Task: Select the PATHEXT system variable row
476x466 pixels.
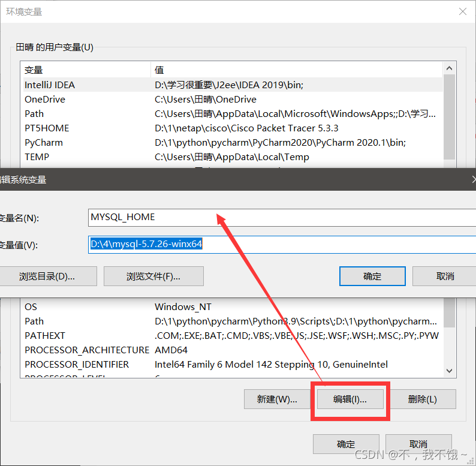Action: [x=233, y=336]
